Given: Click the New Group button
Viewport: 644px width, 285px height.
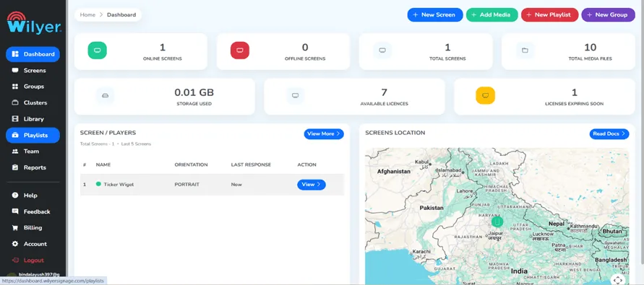Looking at the screenshot, I should point(609,14).
